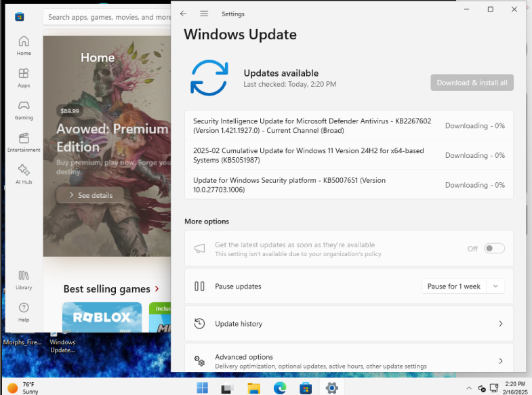Select the Windows Security platform KB5007651 entry
Image resolution: width=532 pixels, height=395 pixels.
(349, 184)
